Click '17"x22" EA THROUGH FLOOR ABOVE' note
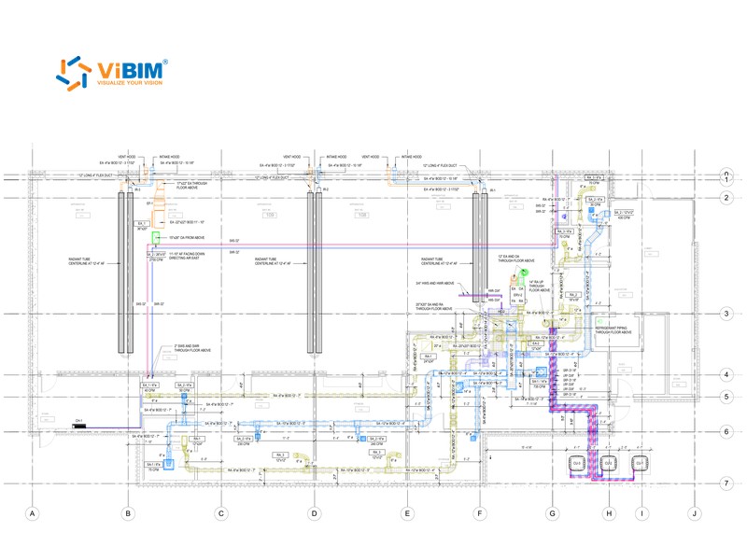Screen dimensions: 747x560 [192, 185]
